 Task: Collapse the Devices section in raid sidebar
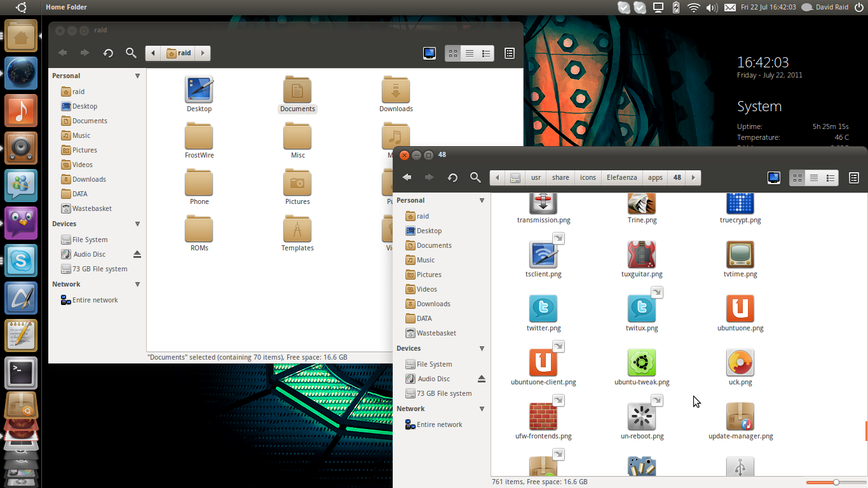pos(137,224)
